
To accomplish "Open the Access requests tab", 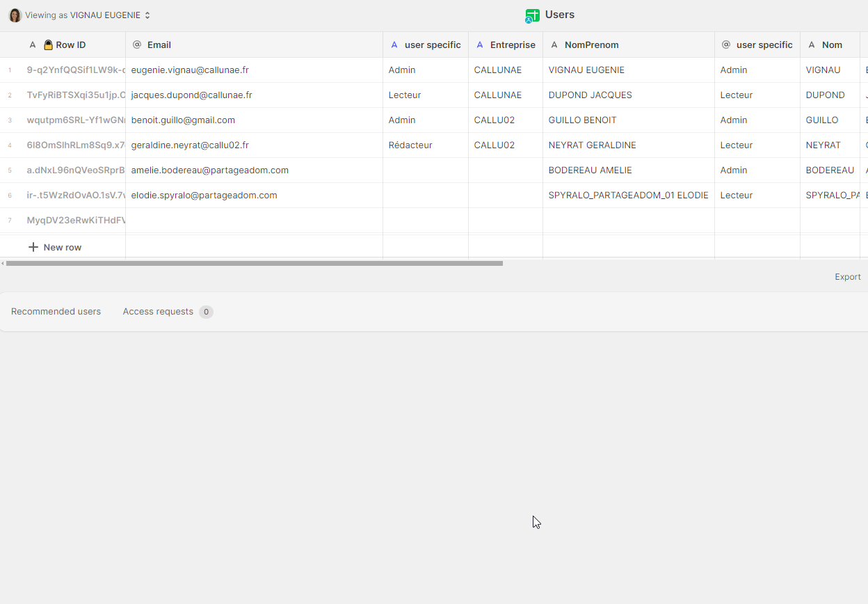I will coord(158,312).
